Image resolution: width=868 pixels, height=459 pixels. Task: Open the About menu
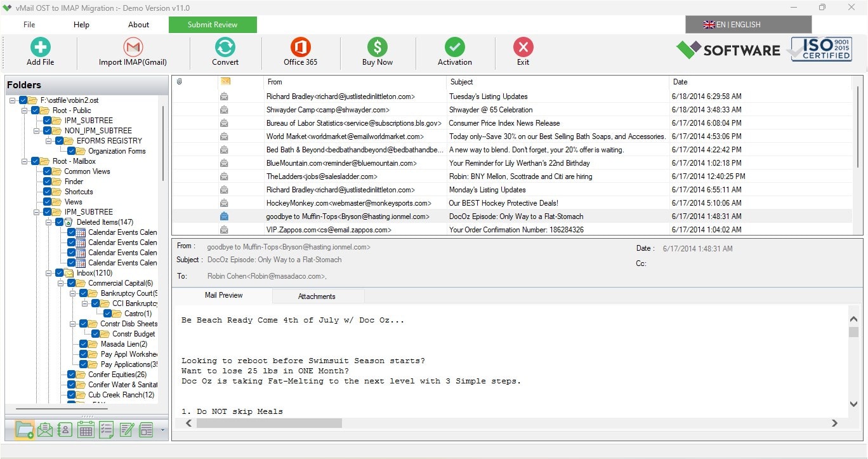pos(138,25)
